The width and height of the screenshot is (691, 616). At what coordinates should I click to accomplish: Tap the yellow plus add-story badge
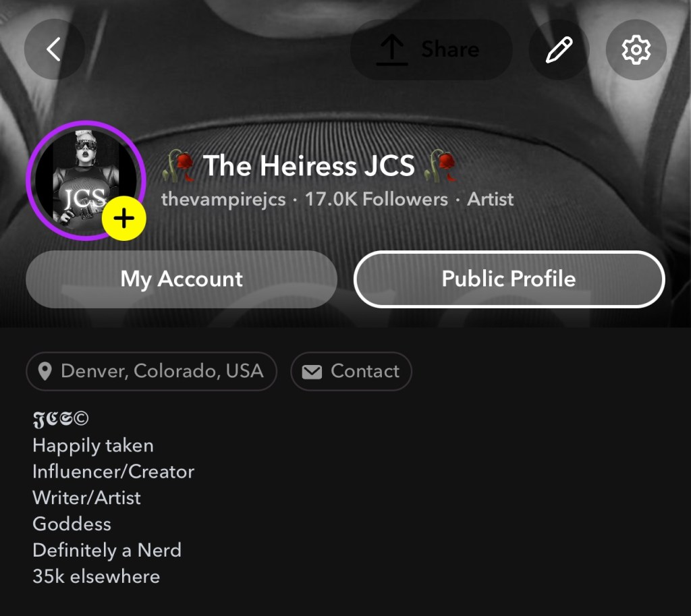[x=124, y=219]
